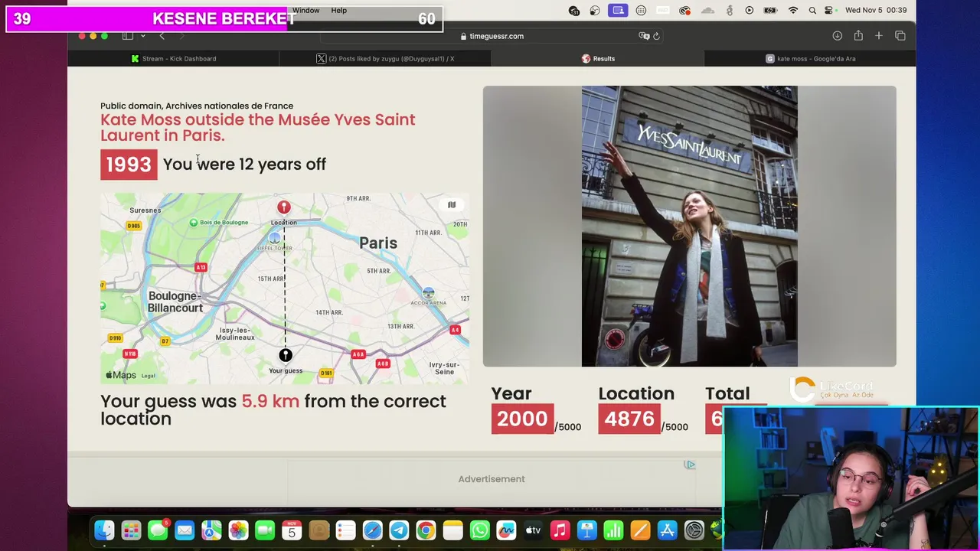Click the translate icon in address bar
This screenshot has width=980, height=551.
point(644,36)
